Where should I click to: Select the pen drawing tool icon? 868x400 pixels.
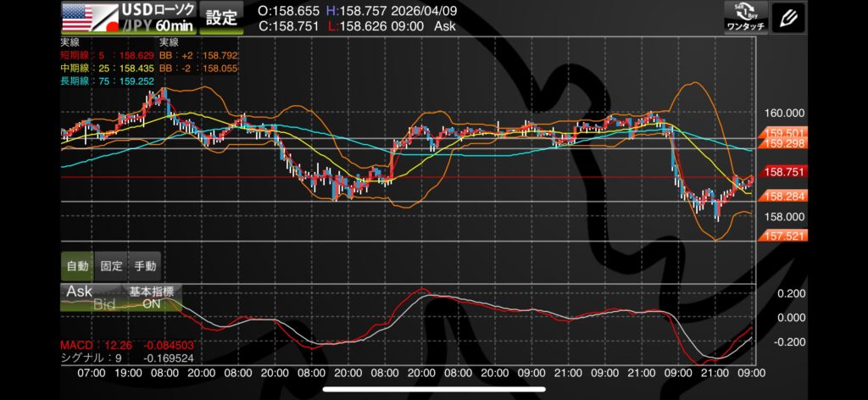[x=790, y=17]
